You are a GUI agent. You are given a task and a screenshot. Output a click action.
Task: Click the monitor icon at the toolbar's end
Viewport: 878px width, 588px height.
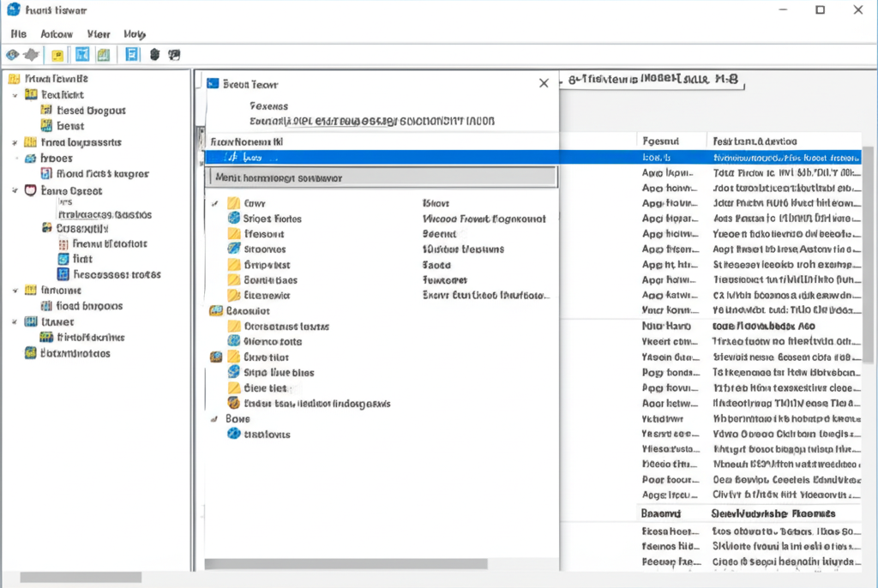(x=174, y=55)
